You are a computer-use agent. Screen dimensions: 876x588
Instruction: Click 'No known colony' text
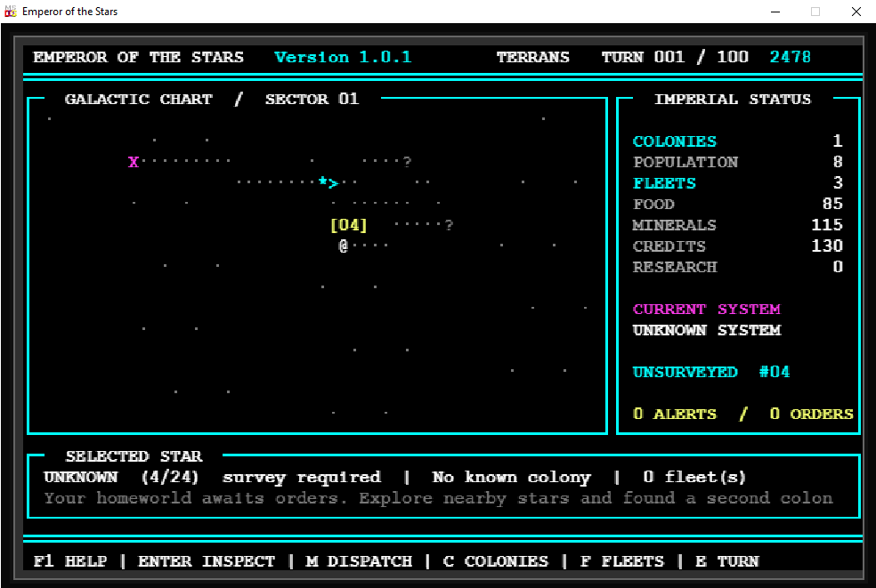coord(511,478)
